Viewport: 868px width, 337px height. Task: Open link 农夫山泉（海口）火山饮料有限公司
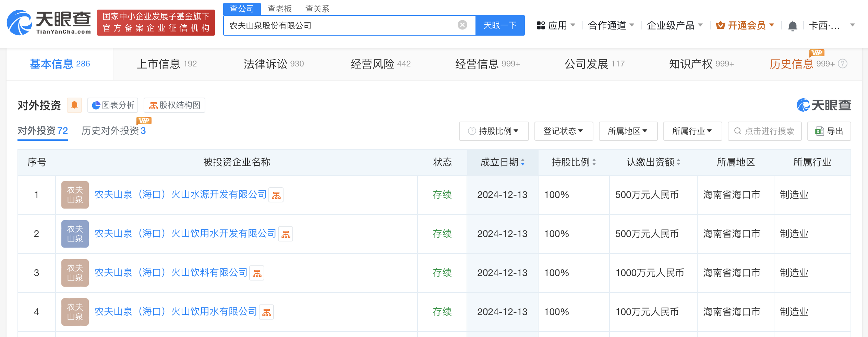coord(171,273)
